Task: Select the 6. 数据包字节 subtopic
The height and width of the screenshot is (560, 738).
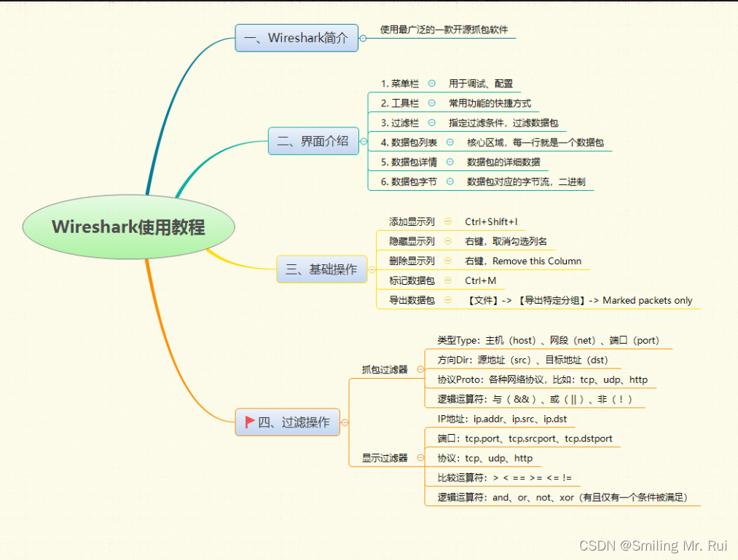Action: [x=409, y=181]
